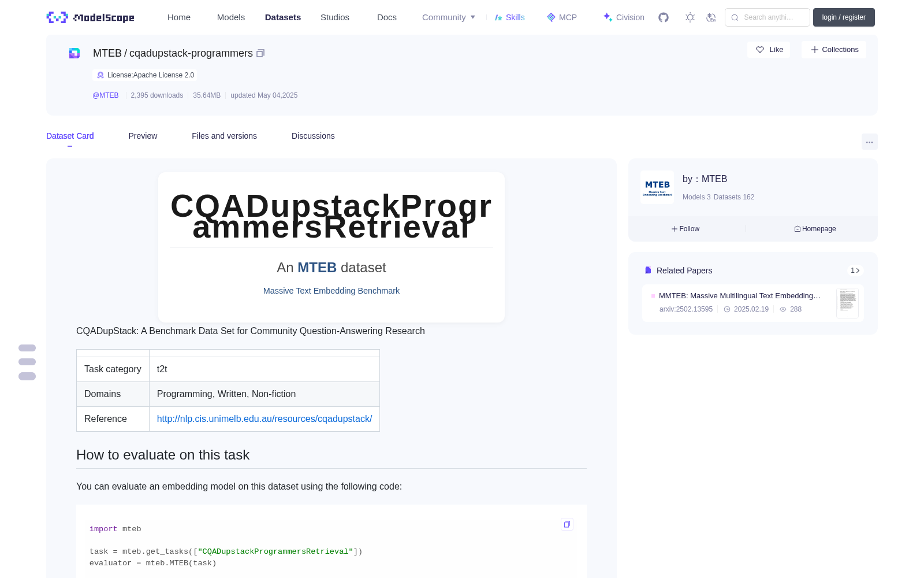Click the Apache License 2.0 tag
Image resolution: width=924 pixels, height=578 pixels.
tap(145, 75)
